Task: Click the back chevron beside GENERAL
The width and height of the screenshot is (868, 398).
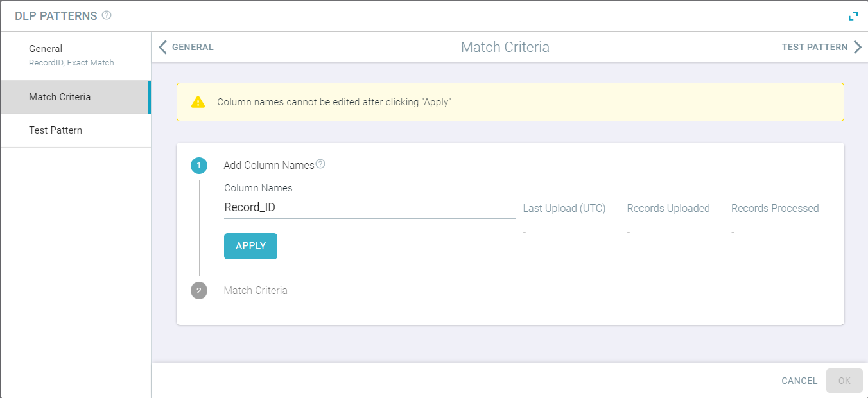Action: [x=162, y=46]
